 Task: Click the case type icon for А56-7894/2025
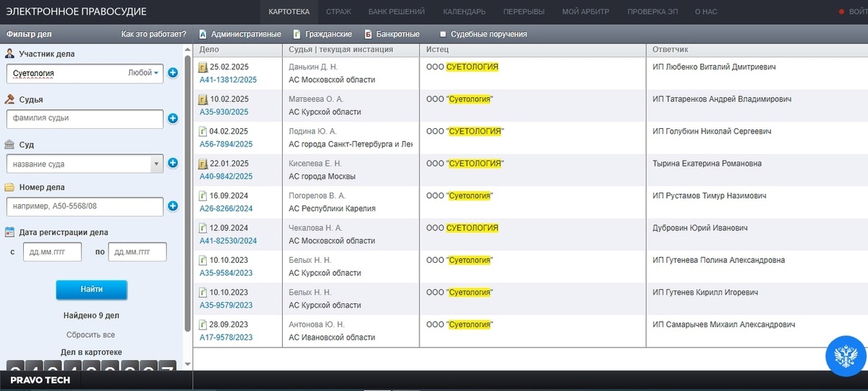(x=203, y=132)
